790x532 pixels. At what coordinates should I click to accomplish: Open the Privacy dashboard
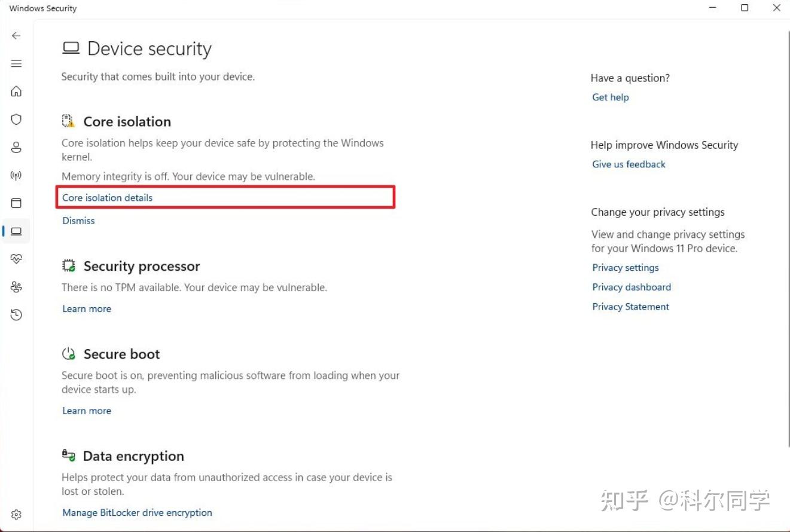tap(631, 287)
